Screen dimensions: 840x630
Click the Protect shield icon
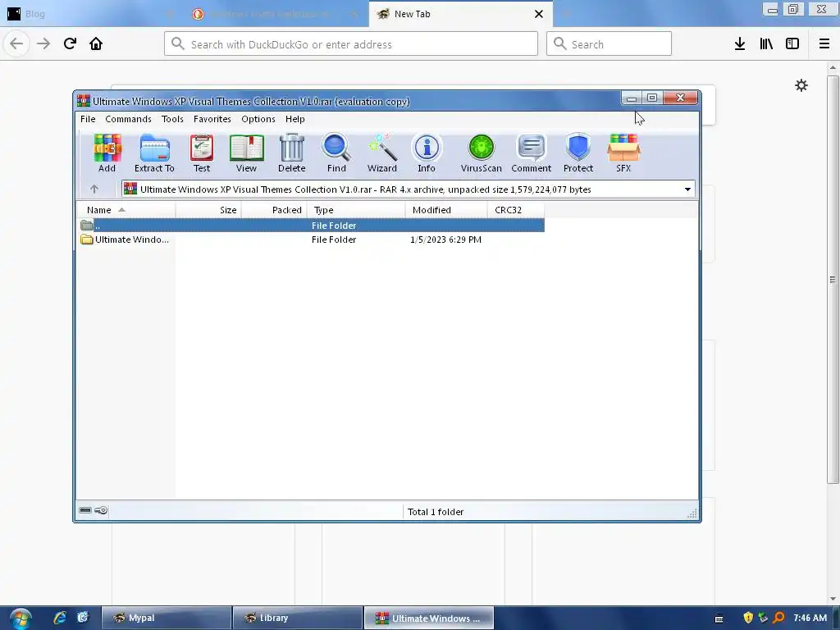[578, 153]
